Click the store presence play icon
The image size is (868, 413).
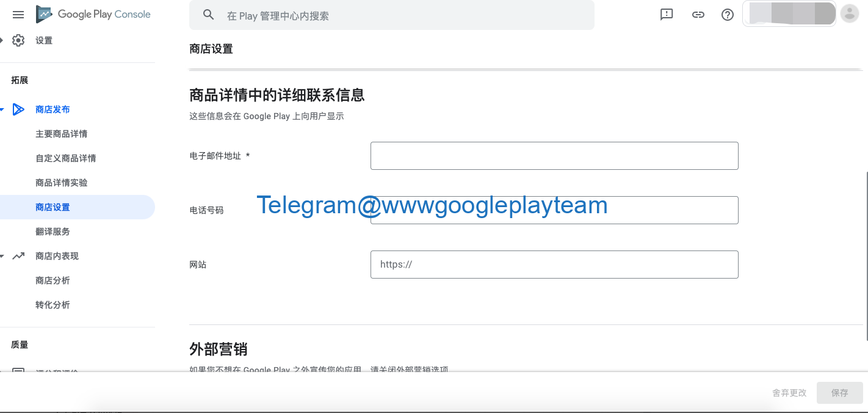pyautogui.click(x=18, y=109)
